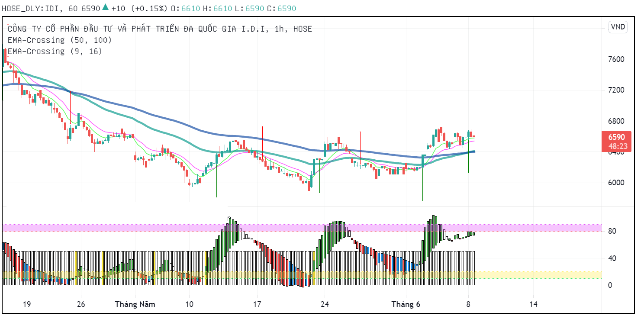Screen dimensions: 644x319
Task: Click the Tháng Năm time axis label
Action: (x=135, y=304)
